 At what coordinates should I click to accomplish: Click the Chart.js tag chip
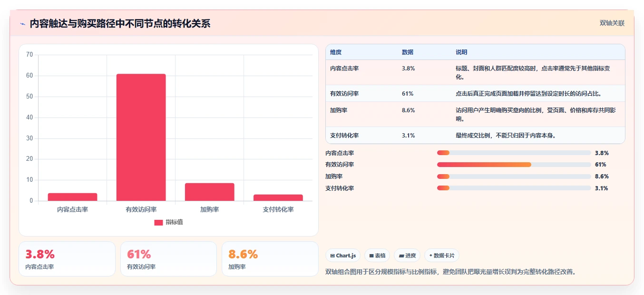(343, 256)
